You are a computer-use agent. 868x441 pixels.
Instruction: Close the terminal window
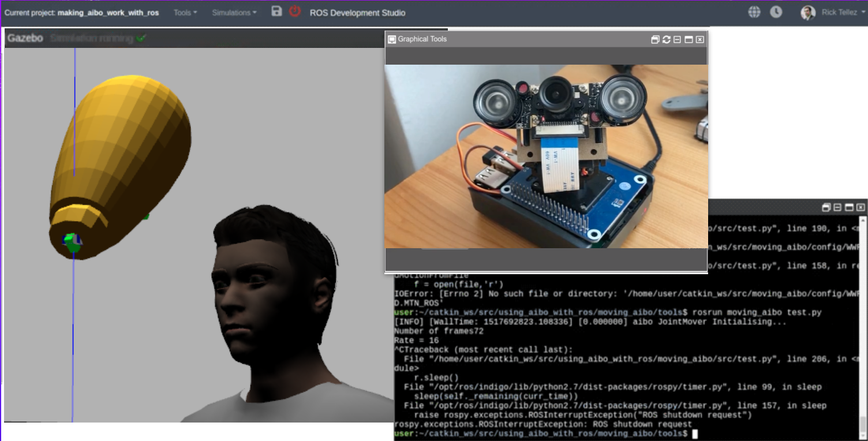click(x=860, y=207)
